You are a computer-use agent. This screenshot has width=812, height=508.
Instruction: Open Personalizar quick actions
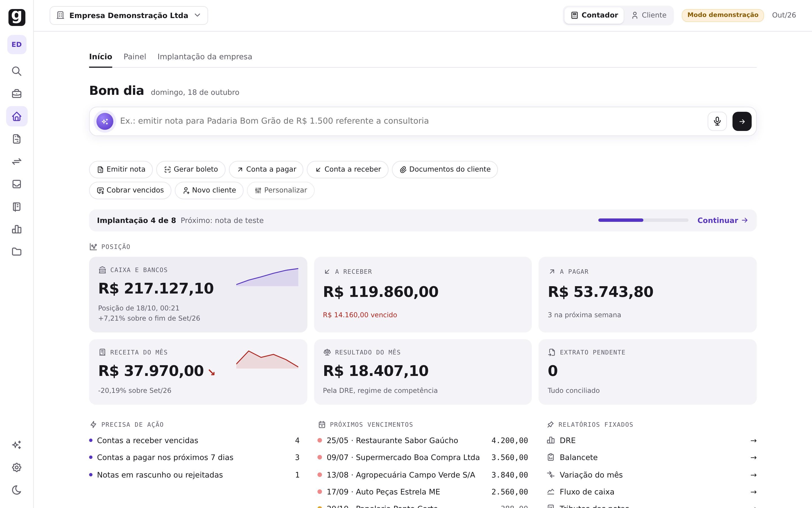coord(281,190)
